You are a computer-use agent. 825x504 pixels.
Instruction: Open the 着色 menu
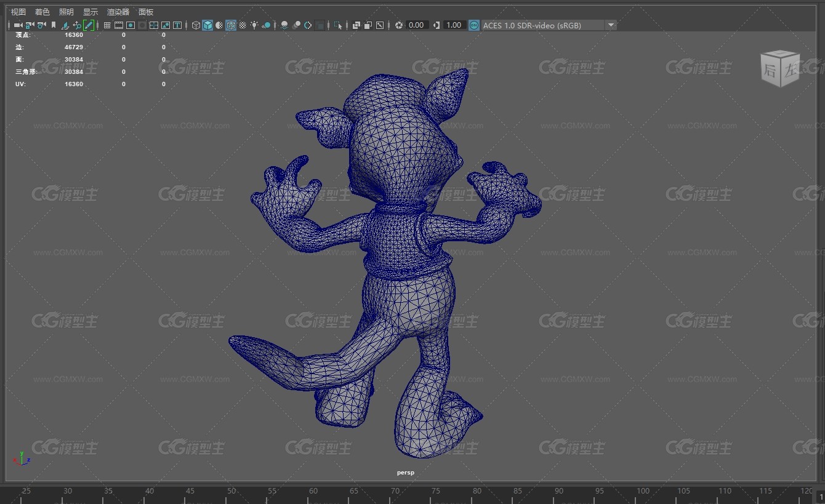click(x=42, y=12)
